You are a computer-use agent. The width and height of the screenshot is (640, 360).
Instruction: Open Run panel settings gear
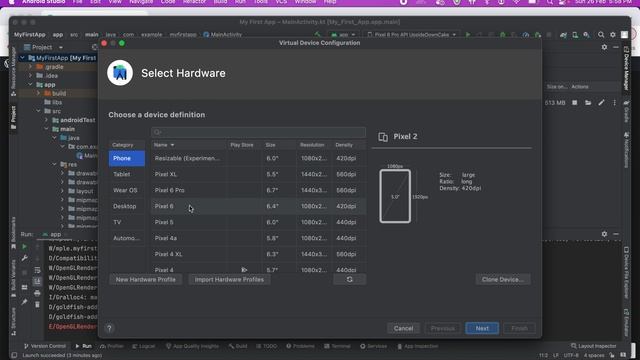[x=604, y=234]
